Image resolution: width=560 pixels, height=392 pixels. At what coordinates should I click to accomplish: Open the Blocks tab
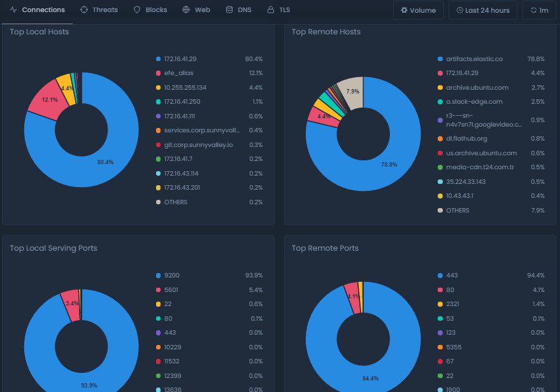pyautogui.click(x=150, y=10)
